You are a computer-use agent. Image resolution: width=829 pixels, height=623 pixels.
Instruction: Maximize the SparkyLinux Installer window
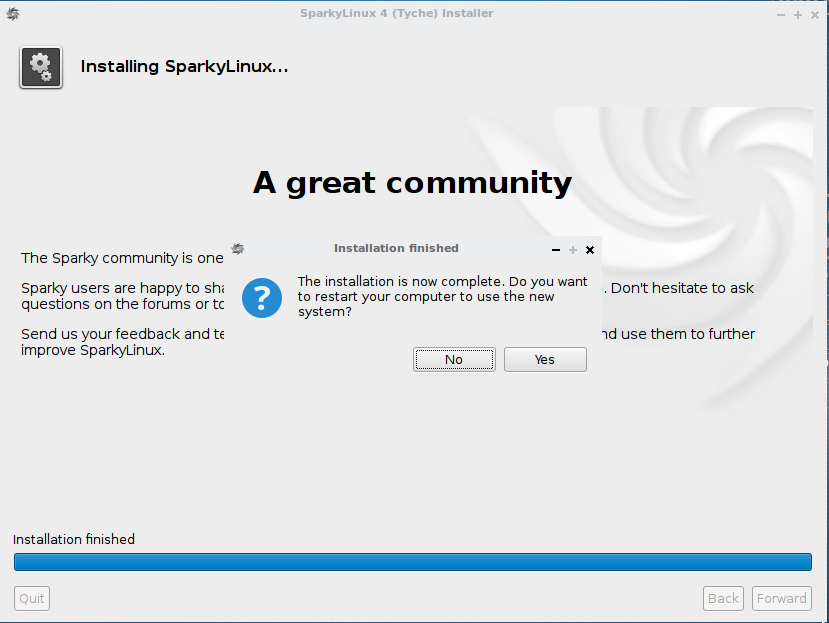point(798,15)
